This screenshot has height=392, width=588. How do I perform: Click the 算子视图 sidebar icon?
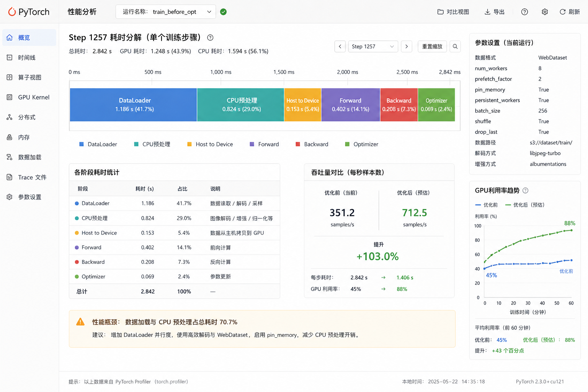click(x=10, y=77)
